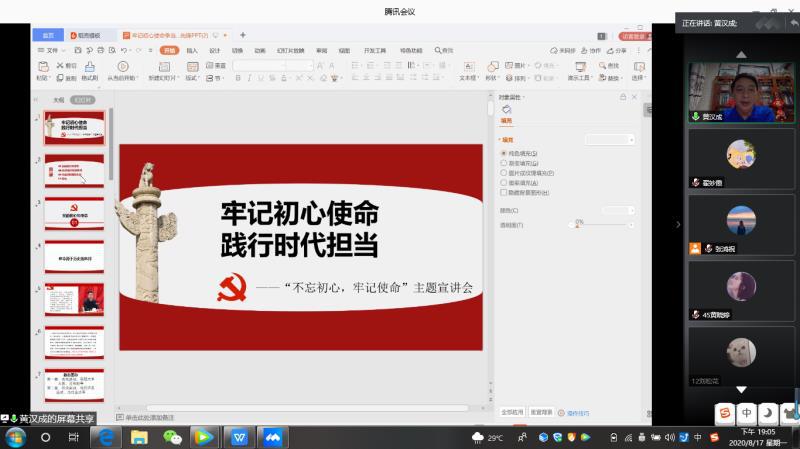Click the Shapes tool icon in ribbon
800x449 pixels.
(x=491, y=67)
